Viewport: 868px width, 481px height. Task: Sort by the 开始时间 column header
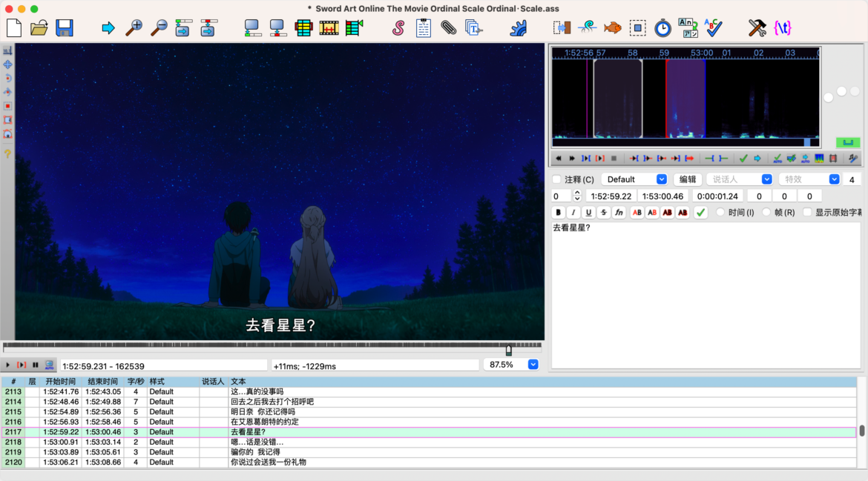click(60, 382)
